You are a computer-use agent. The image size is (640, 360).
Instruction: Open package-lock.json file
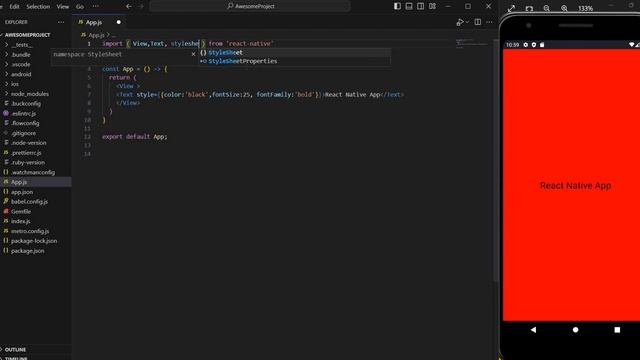(34, 241)
